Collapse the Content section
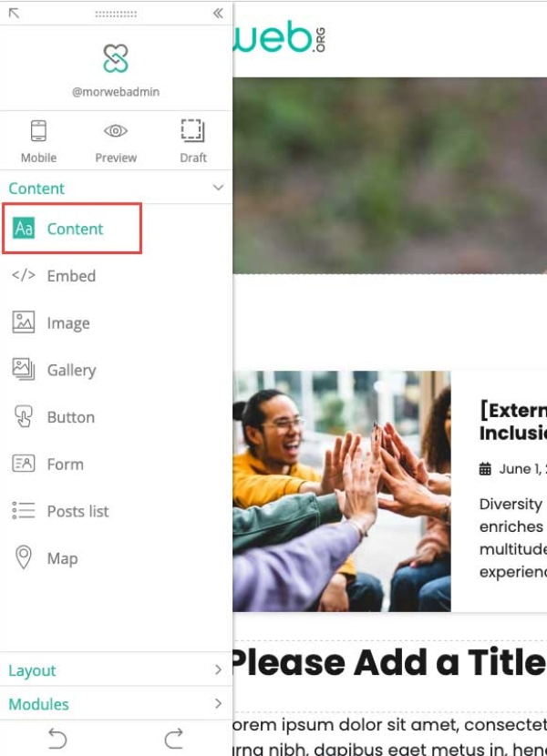 pos(116,188)
